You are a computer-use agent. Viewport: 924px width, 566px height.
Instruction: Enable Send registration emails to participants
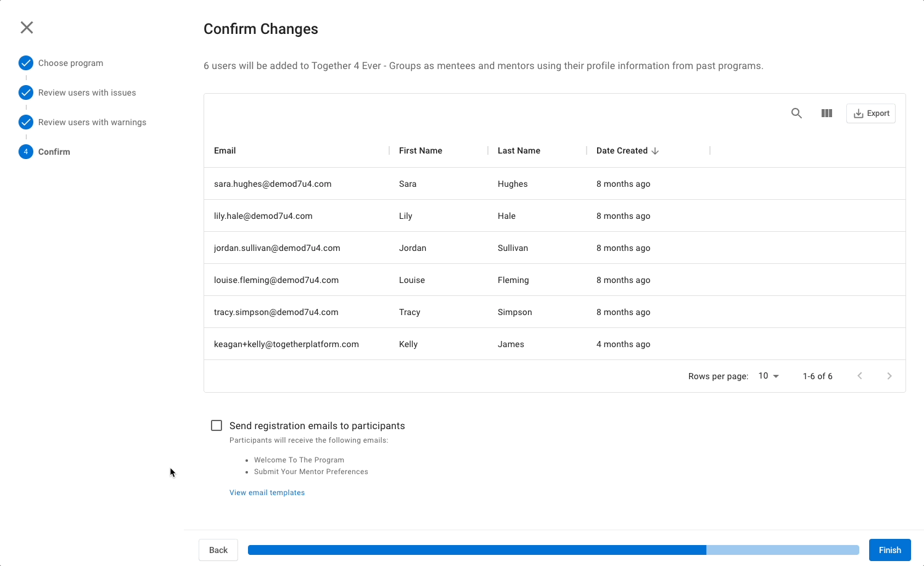217,425
